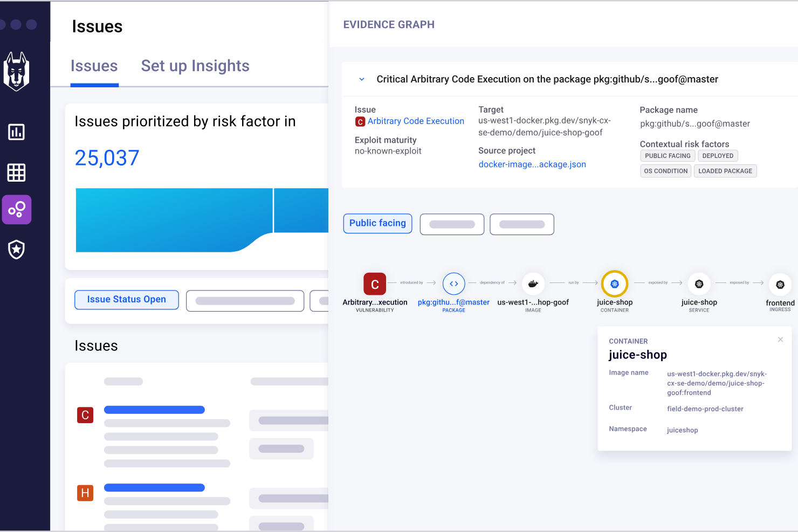Image resolution: width=798 pixels, height=532 pixels.
Task: Click the red C vulnerability node icon
Action: (375, 284)
